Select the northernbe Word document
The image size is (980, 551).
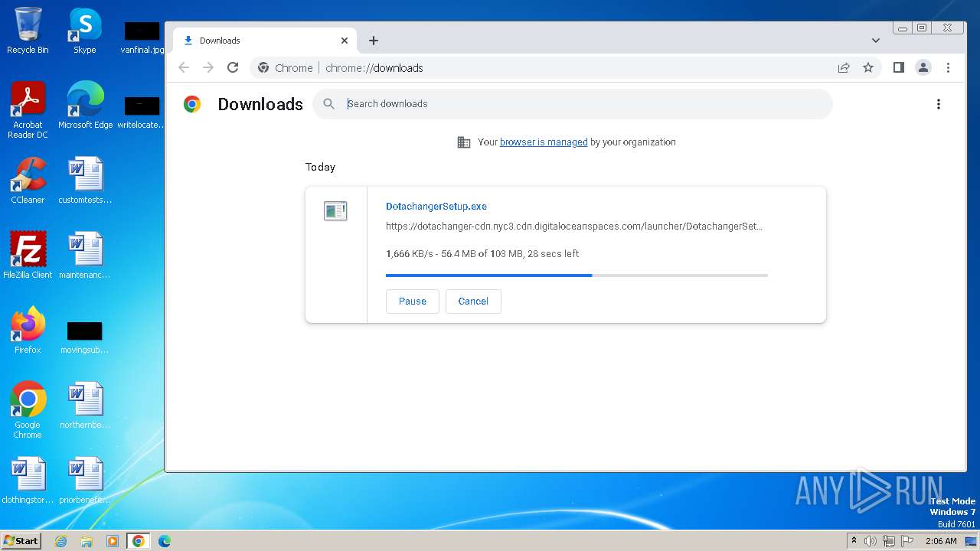tap(85, 406)
